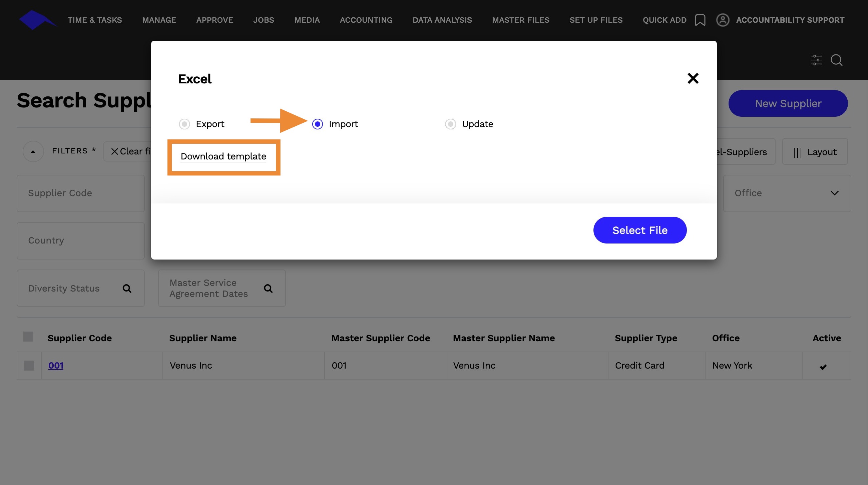
Task: Click the FILTERS label
Action: (74, 151)
